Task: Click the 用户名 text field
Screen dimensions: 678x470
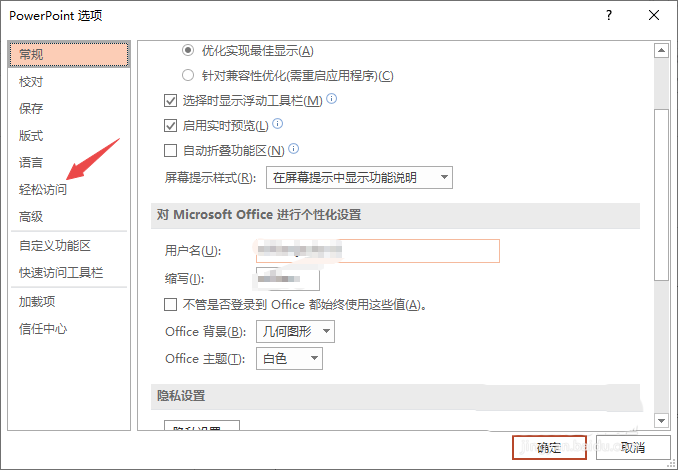Action: [377, 250]
